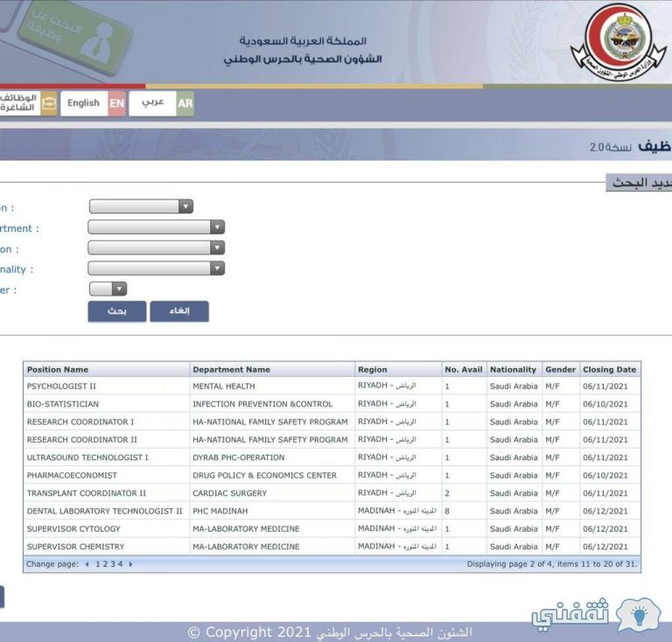Image resolution: width=672 pixels, height=642 pixels.
Task: Sort by Closing Date column header
Action: coord(609,370)
